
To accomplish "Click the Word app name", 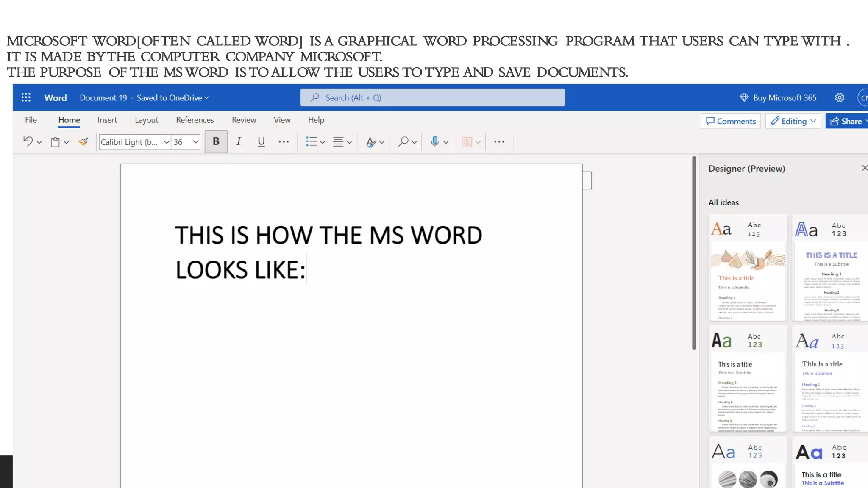I will pyautogui.click(x=56, y=98).
